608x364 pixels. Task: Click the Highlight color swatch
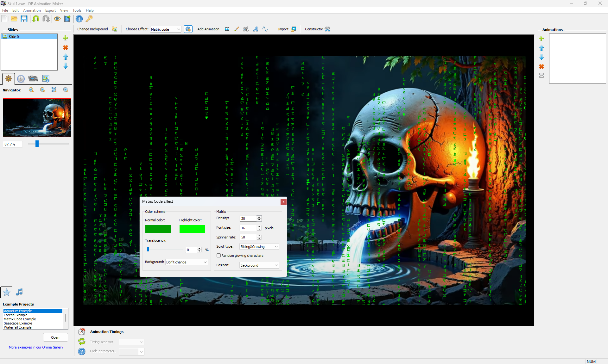[x=192, y=229]
